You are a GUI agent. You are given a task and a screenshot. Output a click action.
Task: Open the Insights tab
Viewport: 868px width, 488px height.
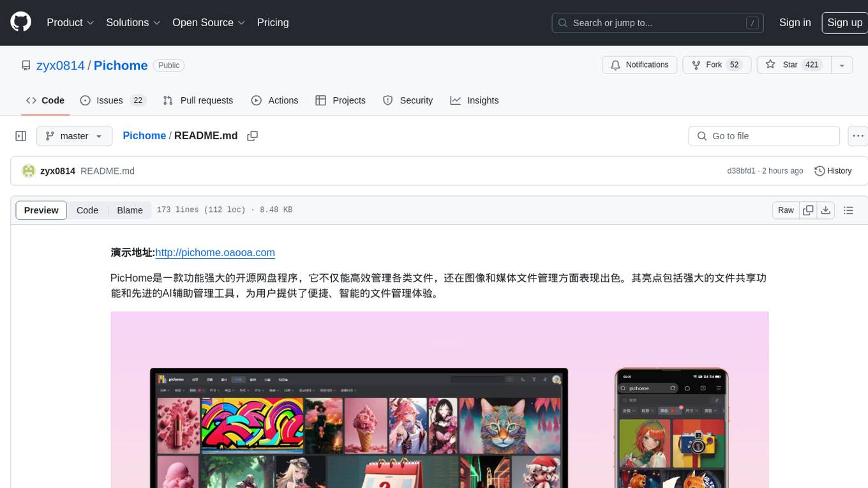(x=474, y=100)
